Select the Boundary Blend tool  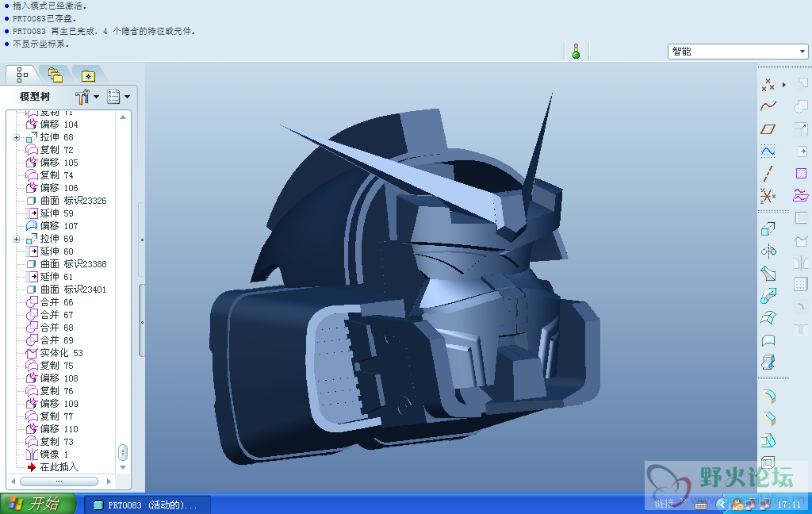[768, 317]
